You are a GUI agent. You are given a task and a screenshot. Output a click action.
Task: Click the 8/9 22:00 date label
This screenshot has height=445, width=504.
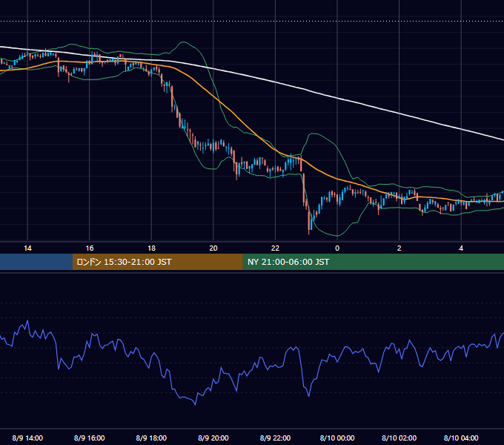275,438
